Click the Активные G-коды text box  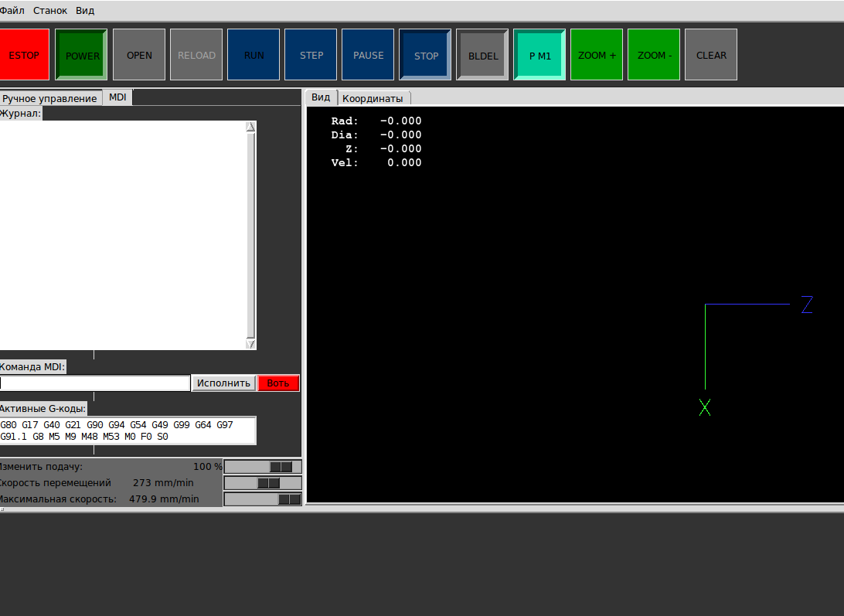pos(128,431)
